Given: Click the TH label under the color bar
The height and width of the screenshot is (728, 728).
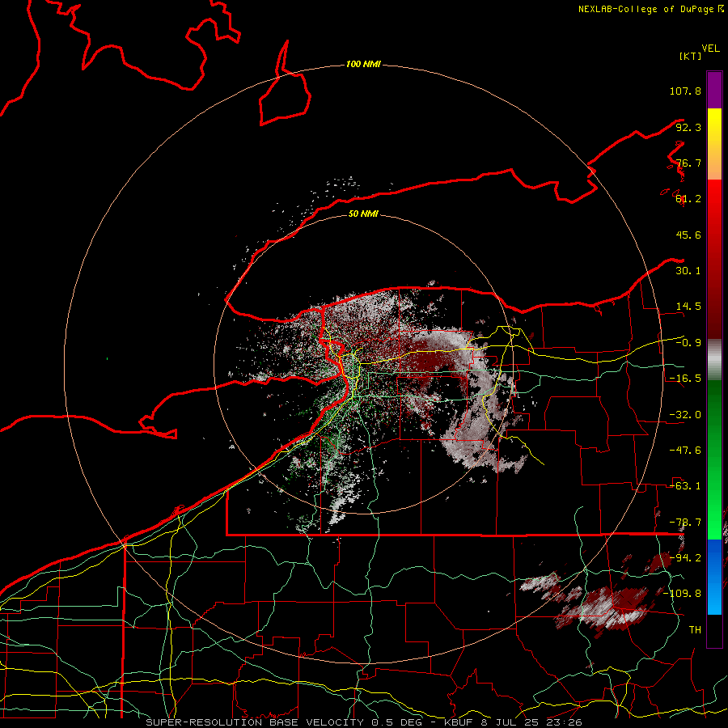Looking at the screenshot, I should click(695, 630).
